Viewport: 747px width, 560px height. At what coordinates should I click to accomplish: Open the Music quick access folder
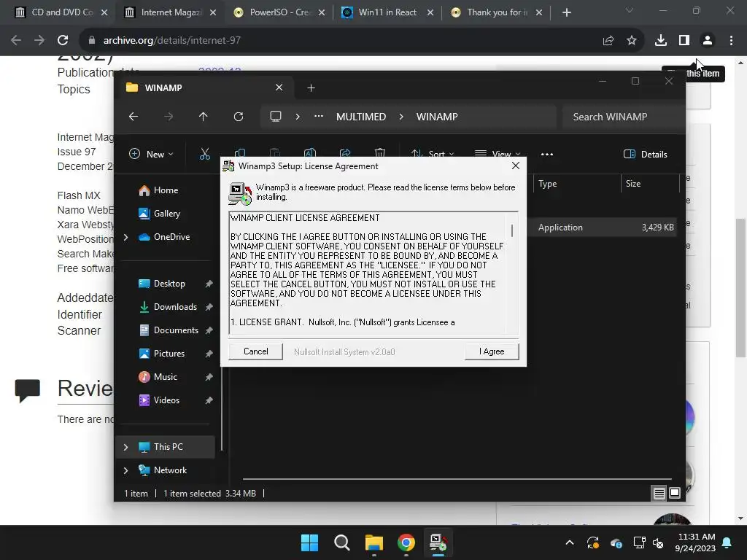coord(165,377)
